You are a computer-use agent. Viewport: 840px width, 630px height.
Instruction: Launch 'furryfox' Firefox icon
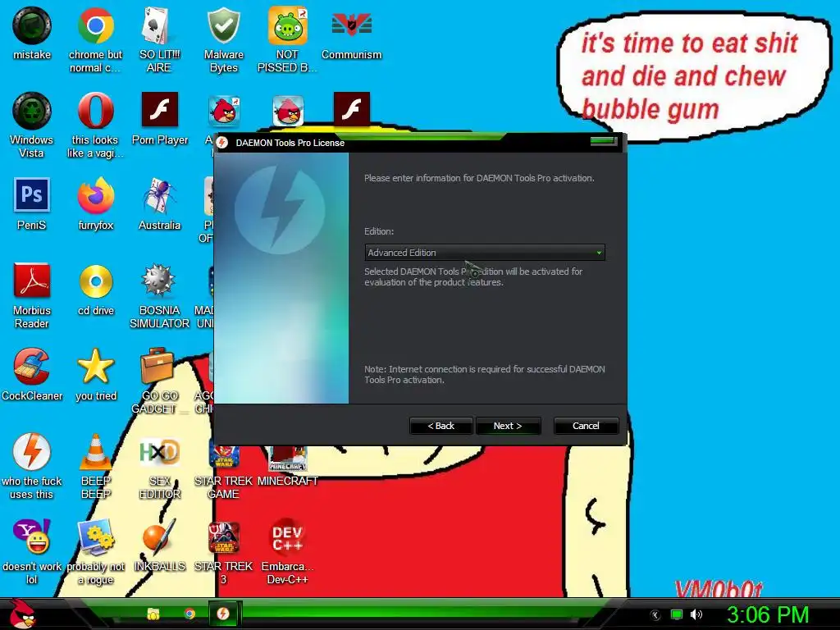point(95,196)
